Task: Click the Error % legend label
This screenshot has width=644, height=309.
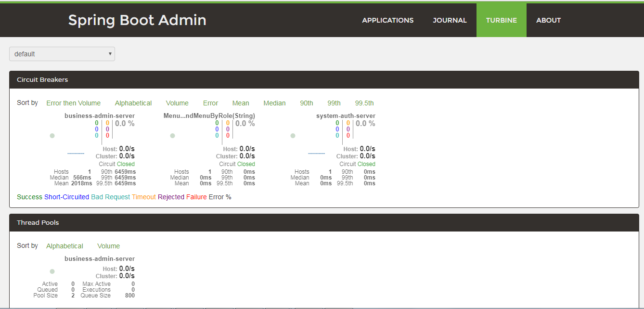Action: point(220,197)
